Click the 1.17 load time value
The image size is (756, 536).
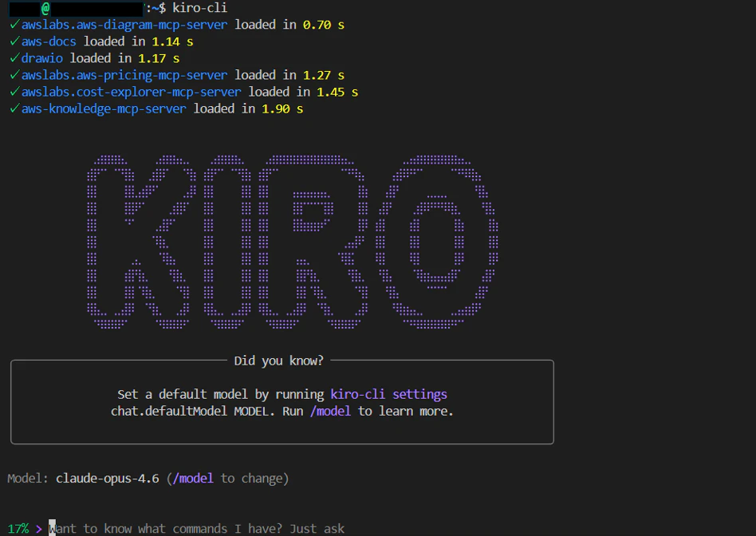point(152,58)
